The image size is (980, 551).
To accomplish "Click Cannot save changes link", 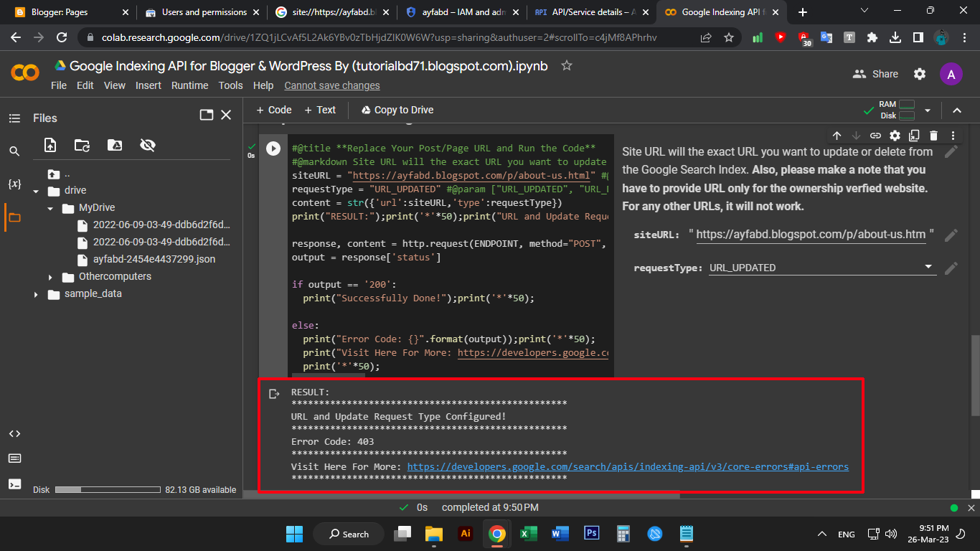I will (332, 85).
